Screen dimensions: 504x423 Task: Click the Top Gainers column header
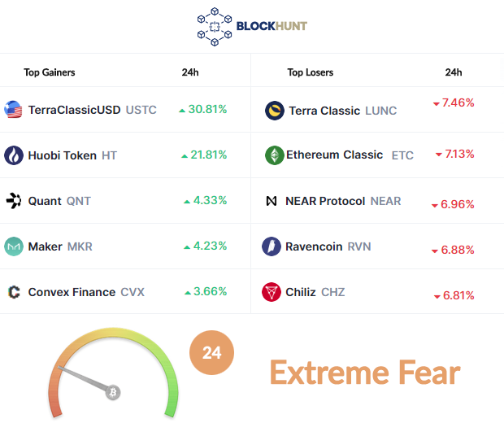pyautogui.click(x=49, y=72)
